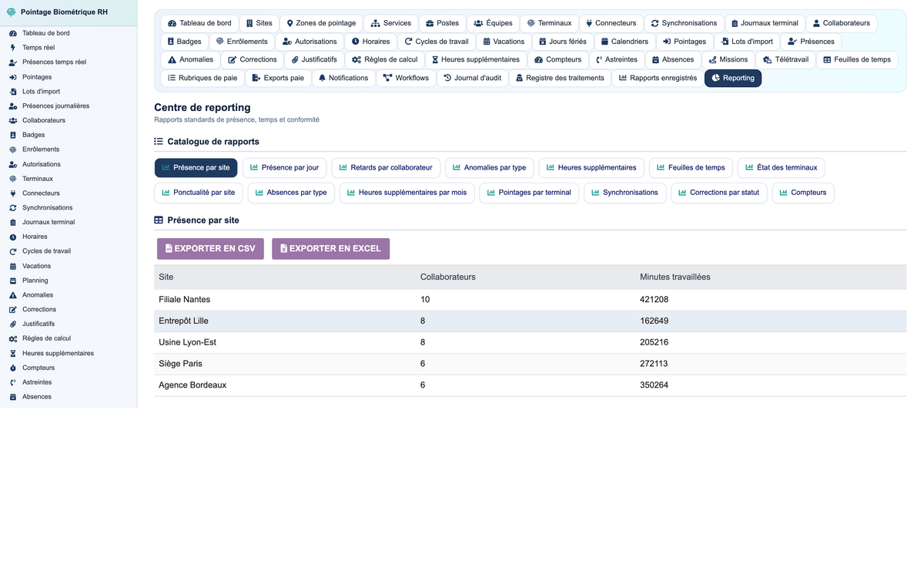Click the diagram icon on the Workflows tab

tap(387, 78)
